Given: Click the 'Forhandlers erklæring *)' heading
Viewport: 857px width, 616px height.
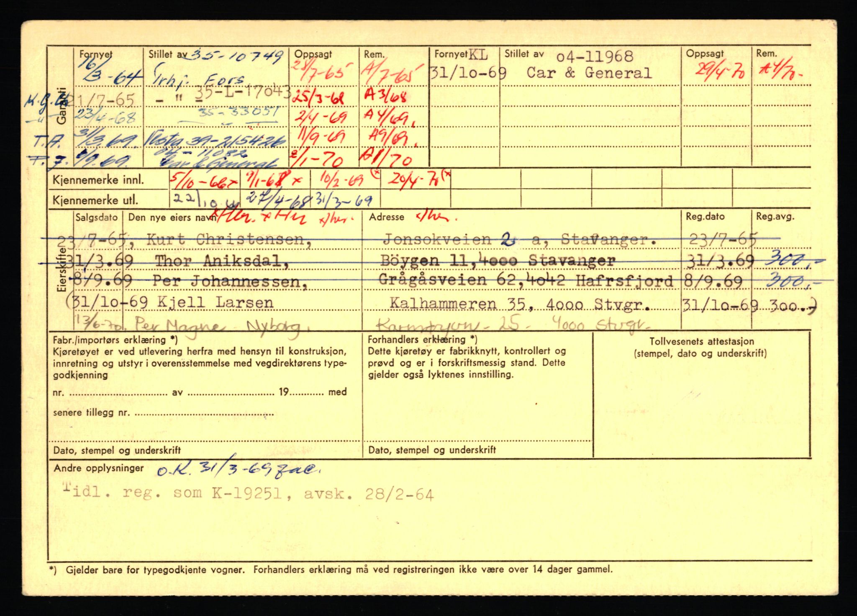Looking at the screenshot, I should [423, 340].
